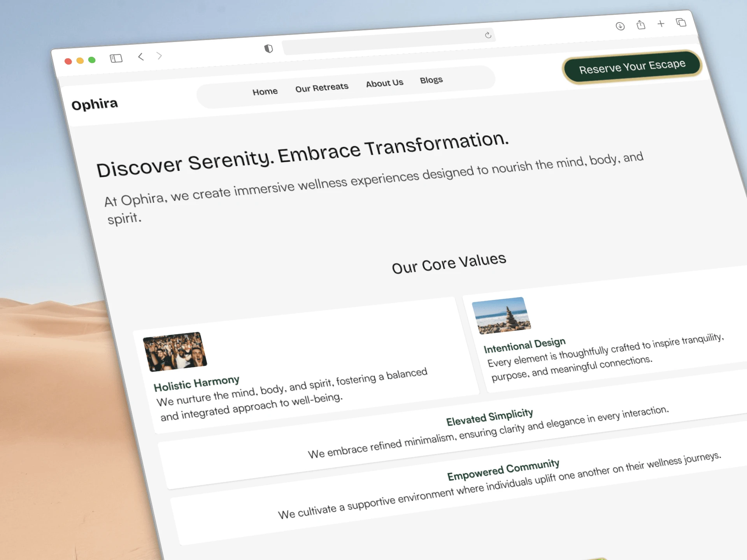
Task: Go back with the left arrow
Action: pos(141,57)
